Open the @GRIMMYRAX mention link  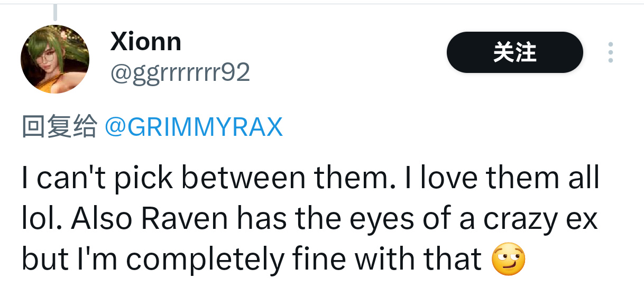[x=194, y=127]
